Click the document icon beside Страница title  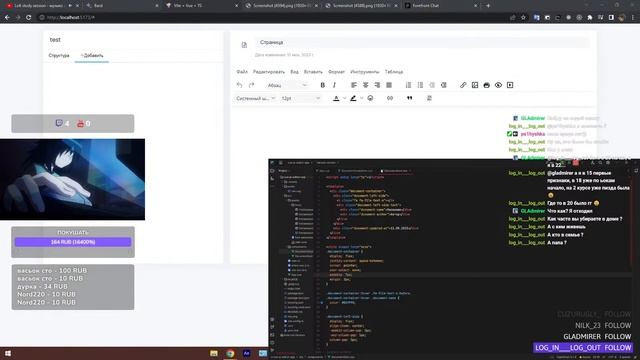pos(244,45)
